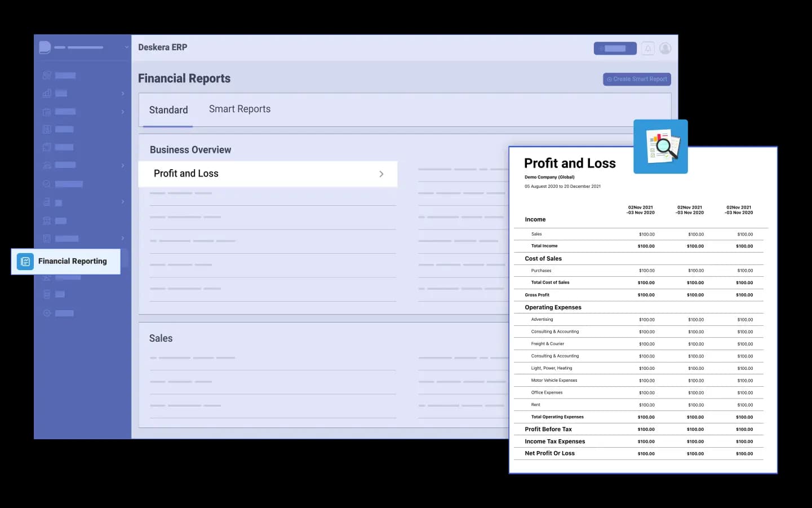Click the blue button beside the bell

click(615, 48)
